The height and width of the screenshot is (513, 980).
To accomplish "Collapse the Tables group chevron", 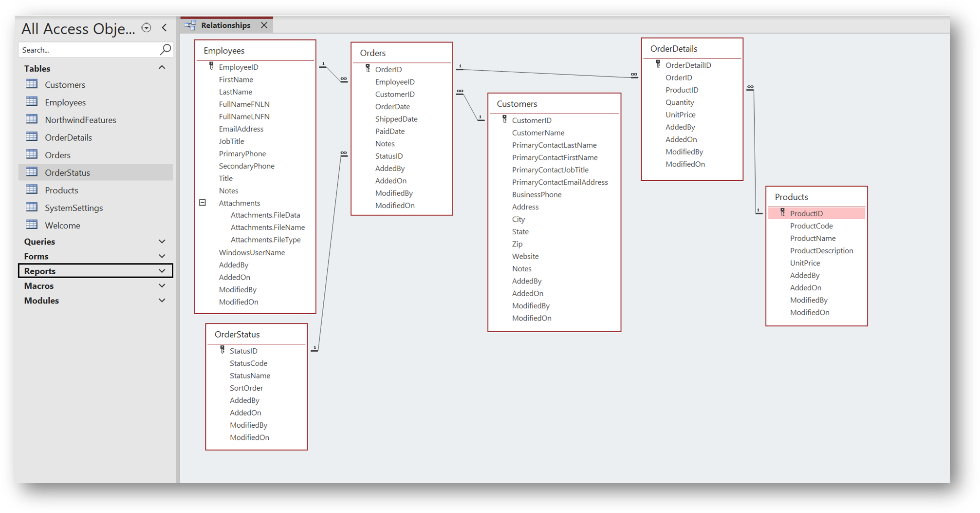I will [x=162, y=68].
